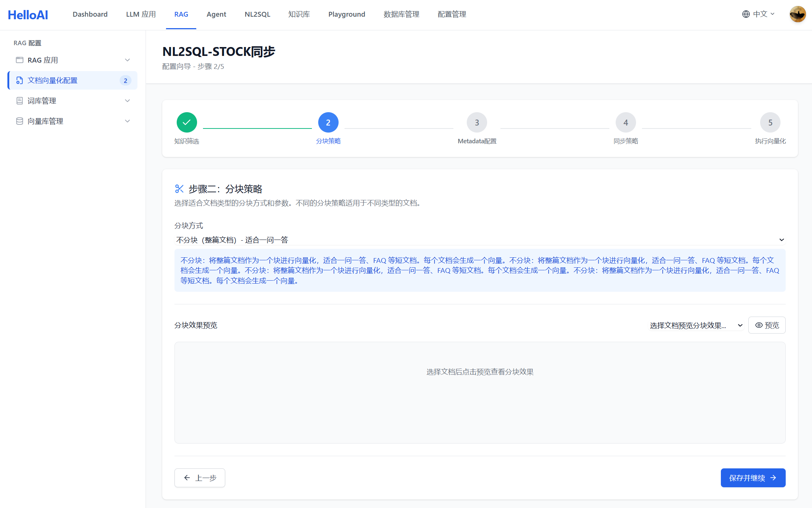Click the 保存并继续 button
812x508 pixels.
pos(753,478)
